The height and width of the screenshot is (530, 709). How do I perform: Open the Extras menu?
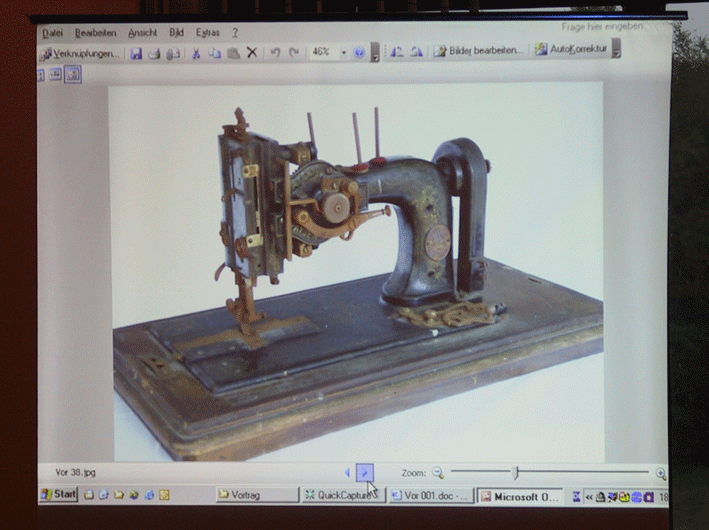pyautogui.click(x=208, y=33)
